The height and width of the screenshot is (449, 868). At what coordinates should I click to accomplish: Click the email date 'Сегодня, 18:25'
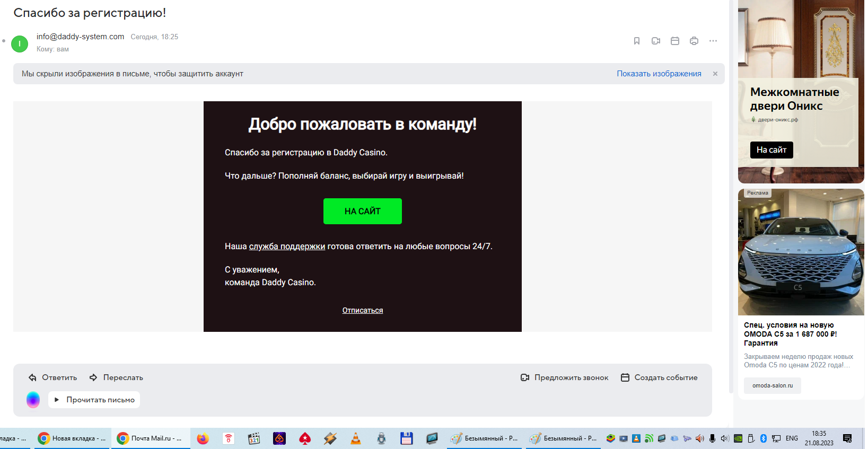tap(154, 37)
